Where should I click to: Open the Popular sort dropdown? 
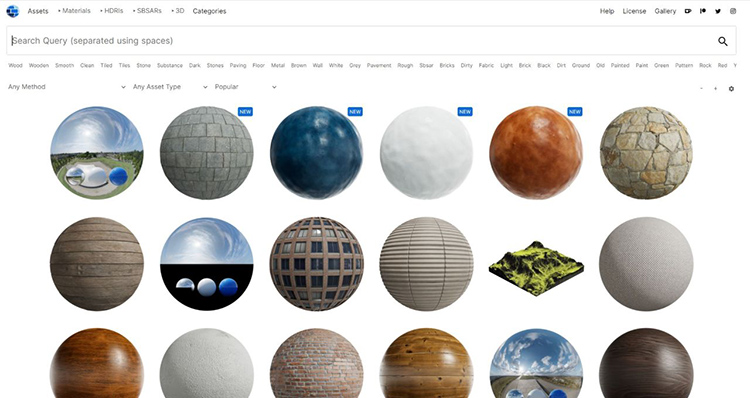click(245, 87)
